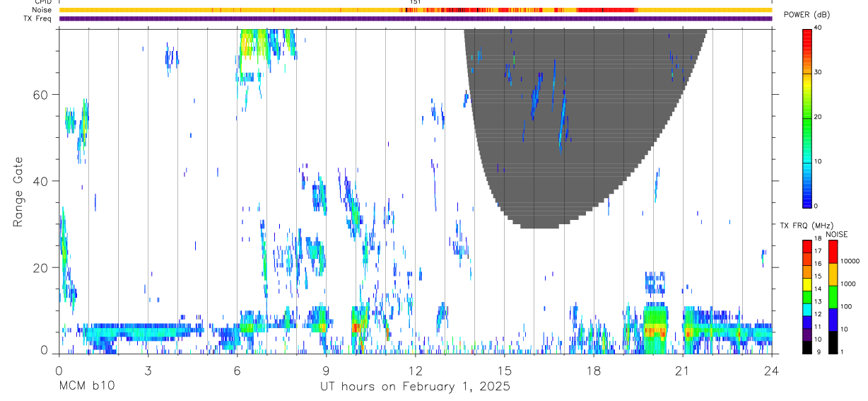
Task: Click the 100 label in the NOISE legend
Action: point(845,306)
